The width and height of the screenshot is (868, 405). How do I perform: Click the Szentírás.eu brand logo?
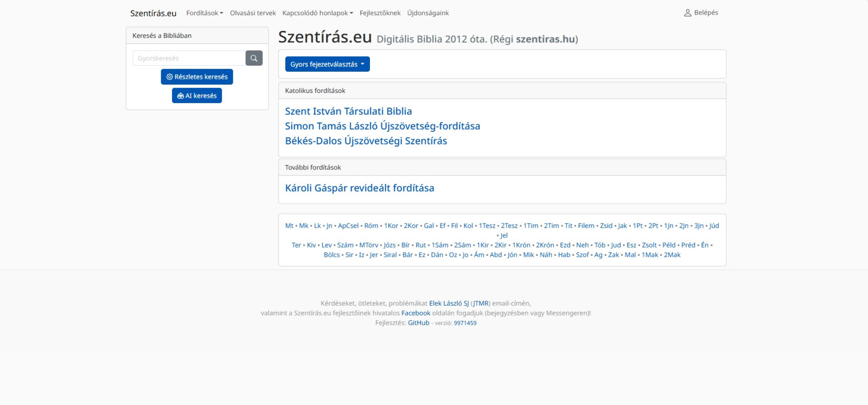pos(153,13)
